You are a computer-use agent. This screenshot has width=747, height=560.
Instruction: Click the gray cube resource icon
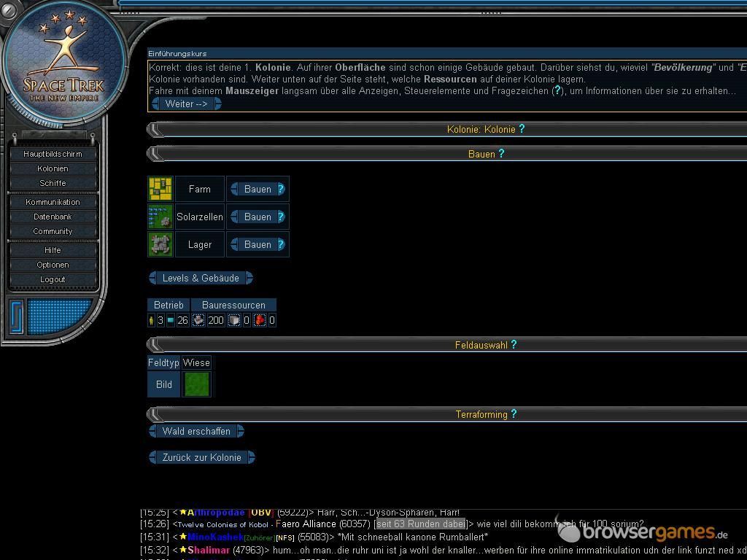tap(234, 320)
